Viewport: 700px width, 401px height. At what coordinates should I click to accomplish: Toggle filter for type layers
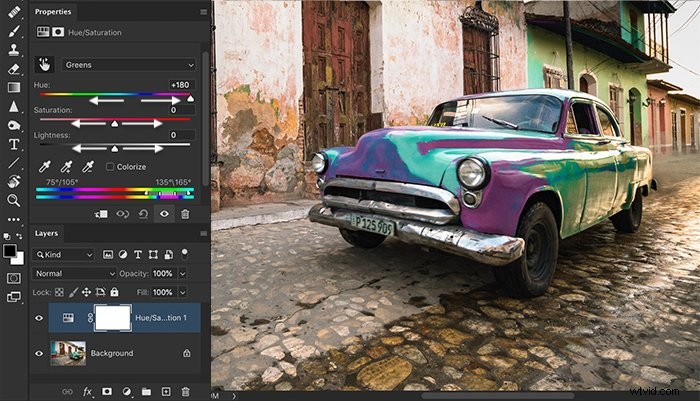point(138,255)
